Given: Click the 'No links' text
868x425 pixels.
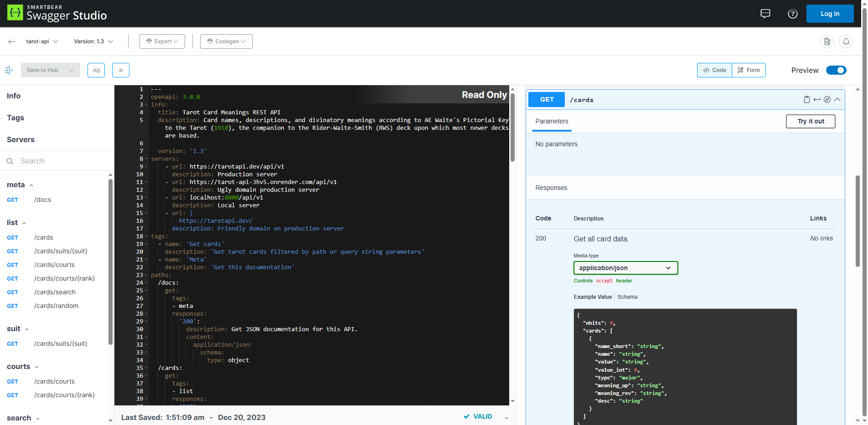Looking at the screenshot, I should [821, 239].
